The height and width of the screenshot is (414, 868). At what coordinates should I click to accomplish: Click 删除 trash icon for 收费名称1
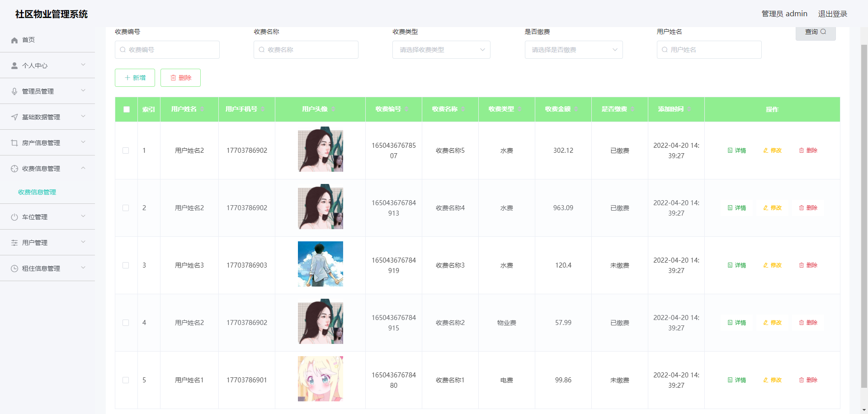(802, 380)
